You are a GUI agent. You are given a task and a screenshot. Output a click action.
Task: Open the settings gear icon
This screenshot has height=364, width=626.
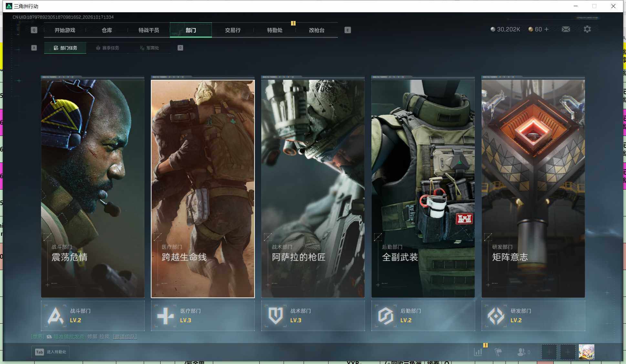click(x=587, y=29)
